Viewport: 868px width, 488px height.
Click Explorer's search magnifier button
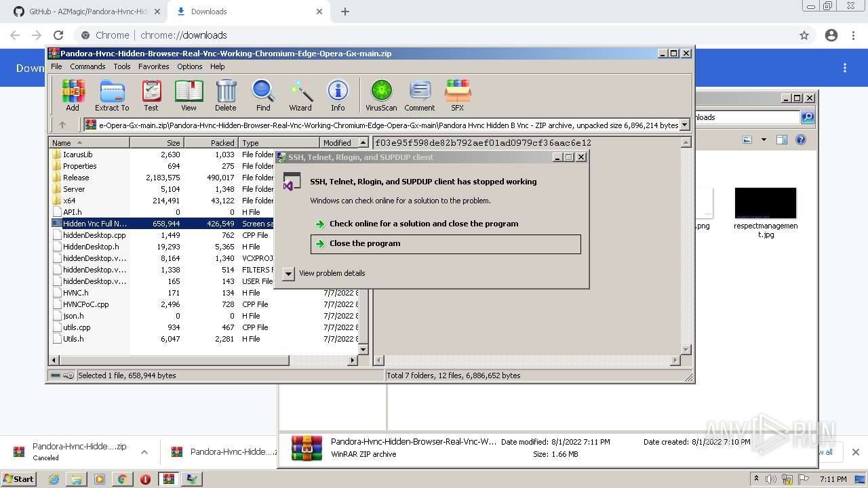pos(808,117)
